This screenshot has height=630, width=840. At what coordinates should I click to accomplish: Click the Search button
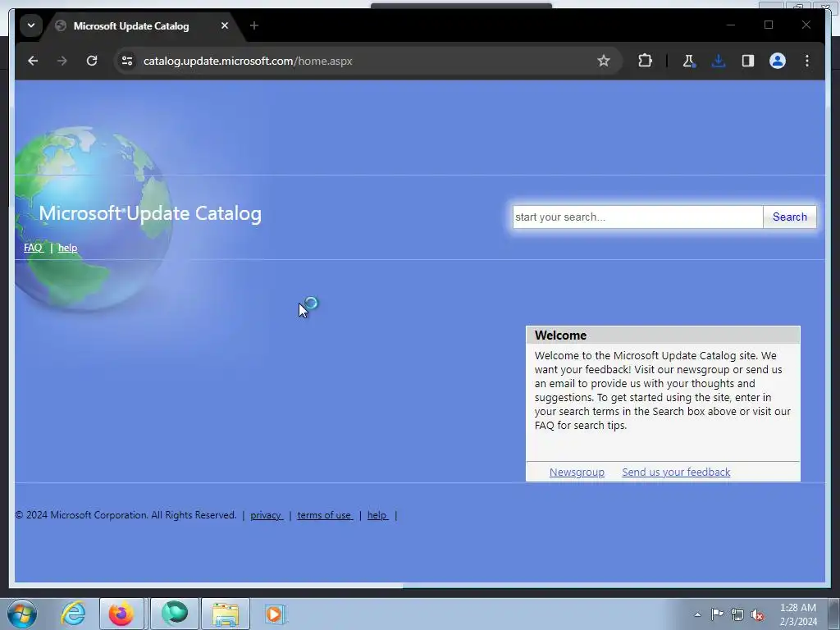[x=790, y=217]
